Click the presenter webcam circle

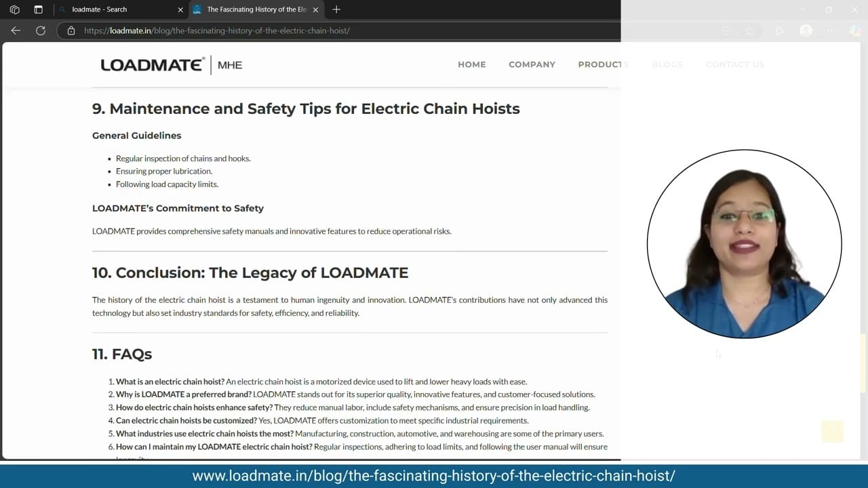745,244
